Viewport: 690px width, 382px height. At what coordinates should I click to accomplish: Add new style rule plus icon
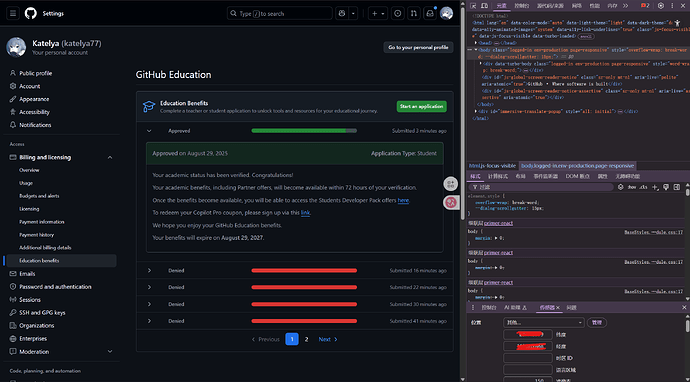[x=655, y=187]
